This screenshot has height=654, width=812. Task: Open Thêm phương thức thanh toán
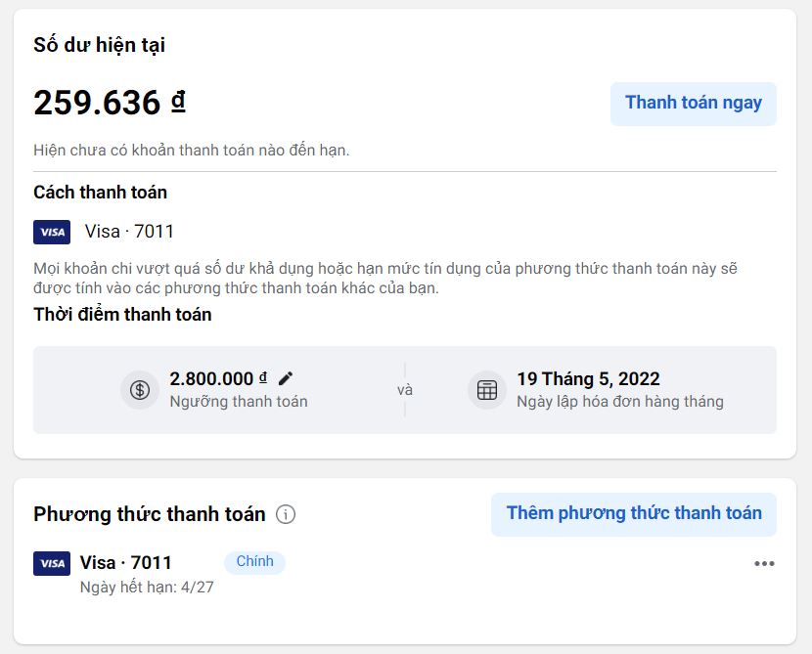click(634, 514)
